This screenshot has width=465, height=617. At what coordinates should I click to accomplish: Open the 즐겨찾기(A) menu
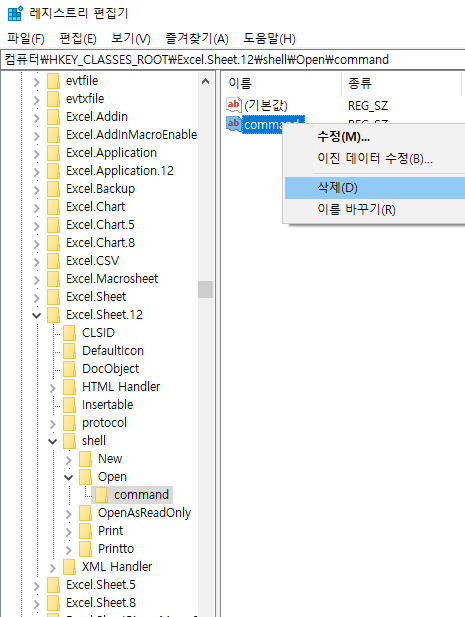point(197,39)
